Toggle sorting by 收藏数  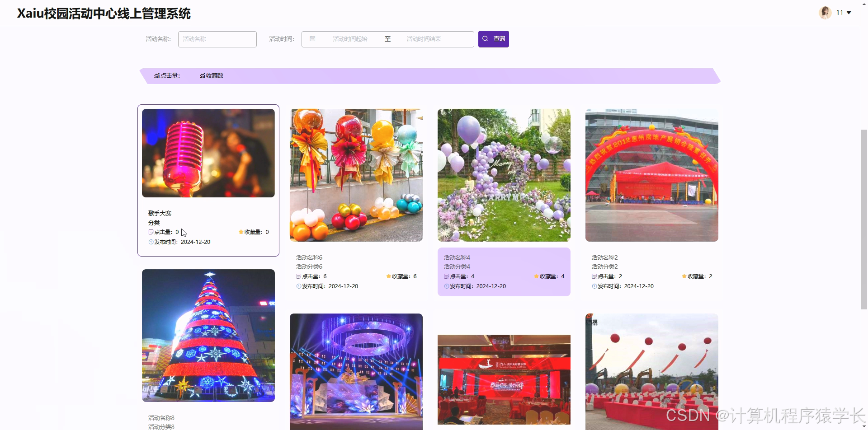(215, 76)
